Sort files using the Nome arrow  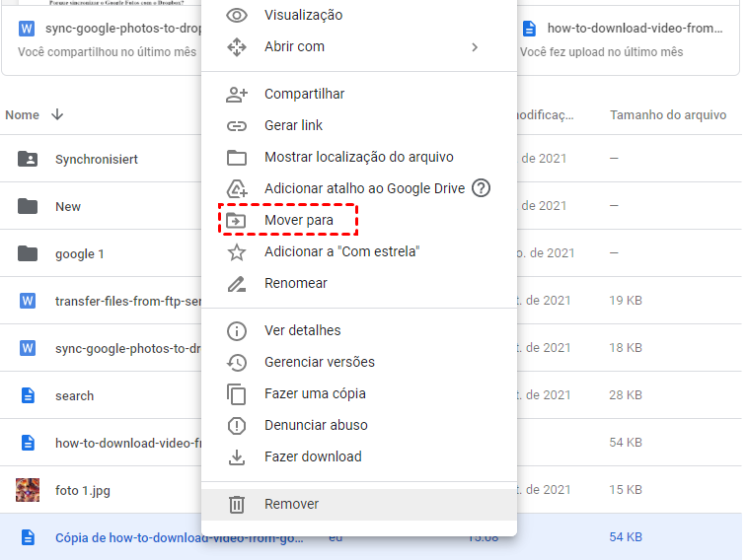pyautogui.click(x=57, y=114)
